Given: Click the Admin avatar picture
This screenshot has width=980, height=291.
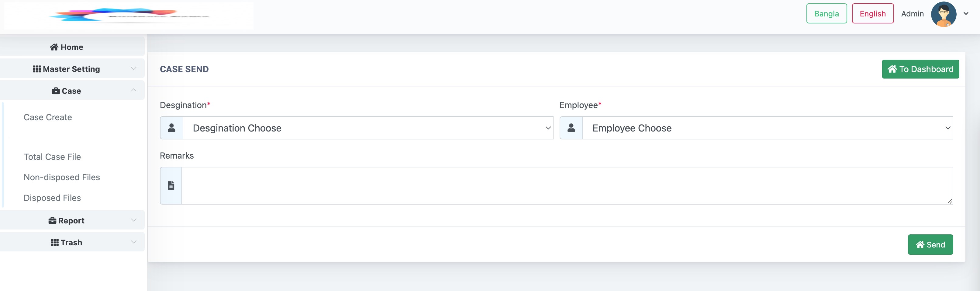Looking at the screenshot, I should (944, 14).
